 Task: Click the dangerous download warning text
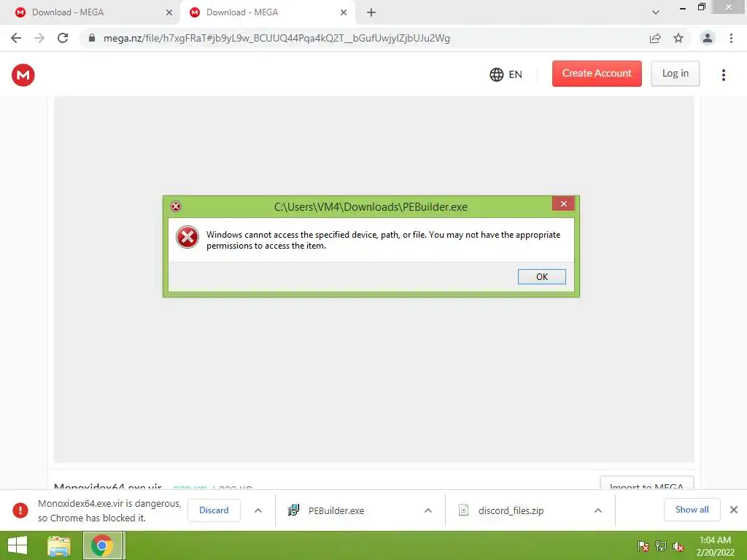point(109,510)
